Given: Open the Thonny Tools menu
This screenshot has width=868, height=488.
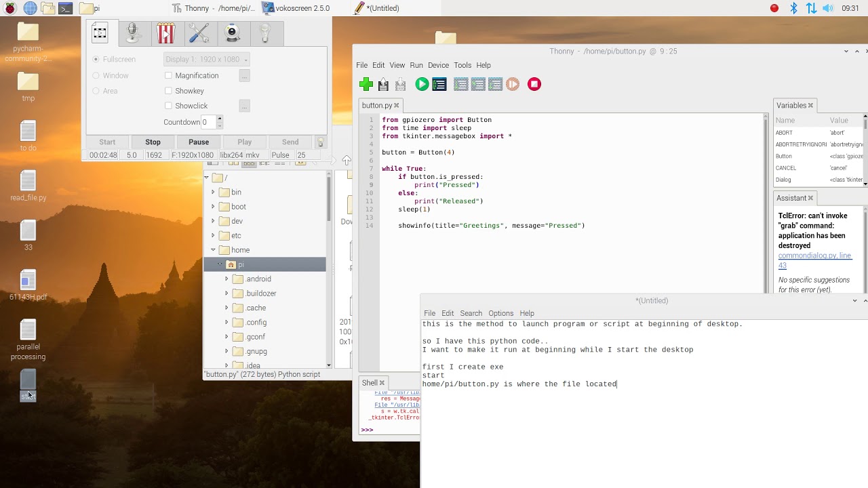Looking at the screenshot, I should point(462,65).
